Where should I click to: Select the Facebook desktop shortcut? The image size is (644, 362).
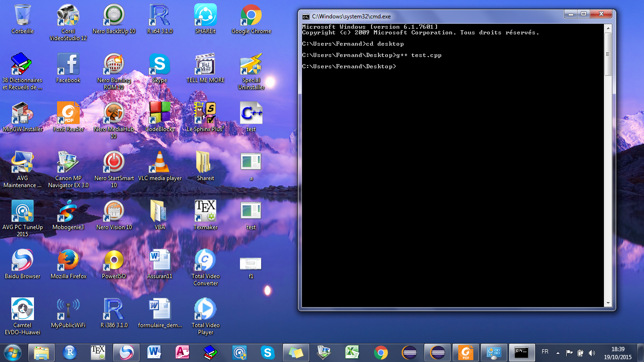coord(68,68)
